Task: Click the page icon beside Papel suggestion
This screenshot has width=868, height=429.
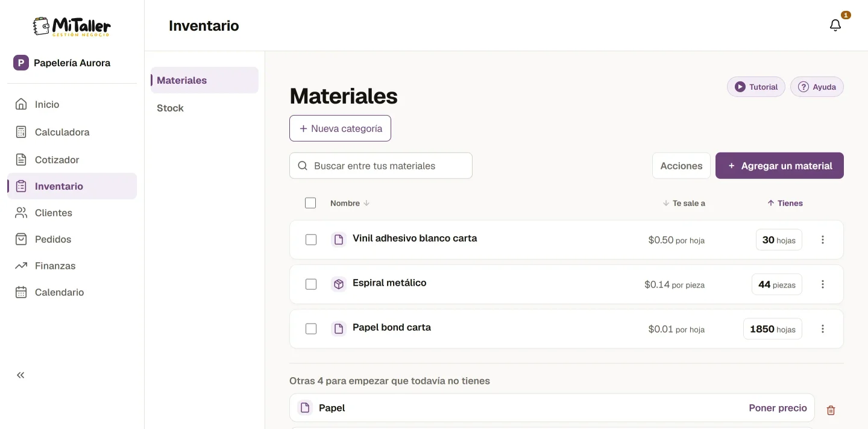Action: 305,408
